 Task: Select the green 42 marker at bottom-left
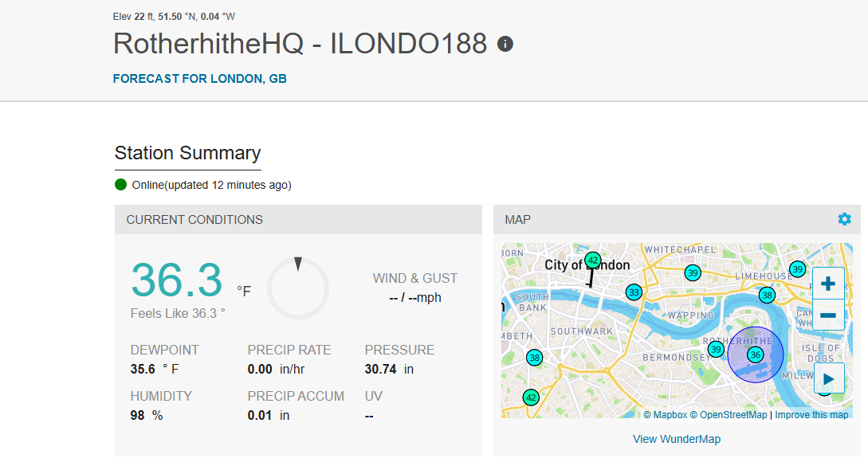coord(531,397)
